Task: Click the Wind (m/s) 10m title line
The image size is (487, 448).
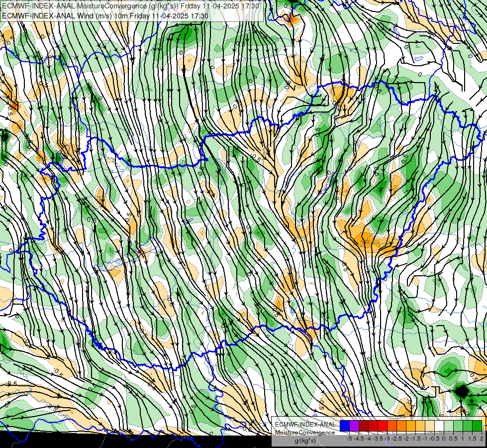Action: point(105,15)
